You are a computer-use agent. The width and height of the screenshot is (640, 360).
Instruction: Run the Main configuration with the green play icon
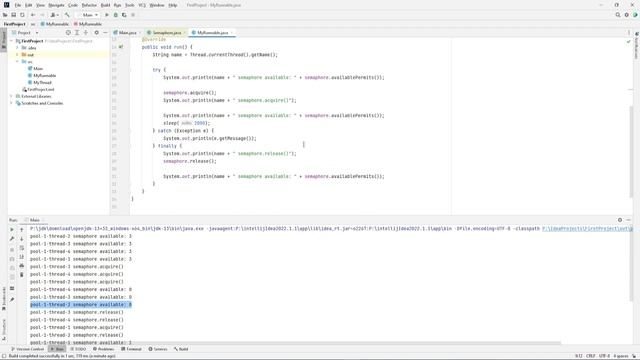[107, 15]
